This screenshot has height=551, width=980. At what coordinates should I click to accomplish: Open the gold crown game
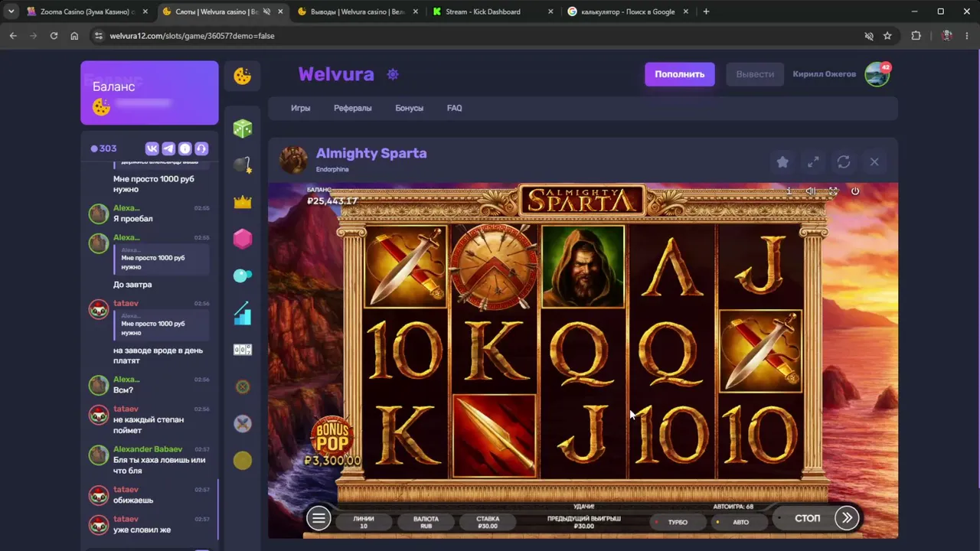click(243, 202)
